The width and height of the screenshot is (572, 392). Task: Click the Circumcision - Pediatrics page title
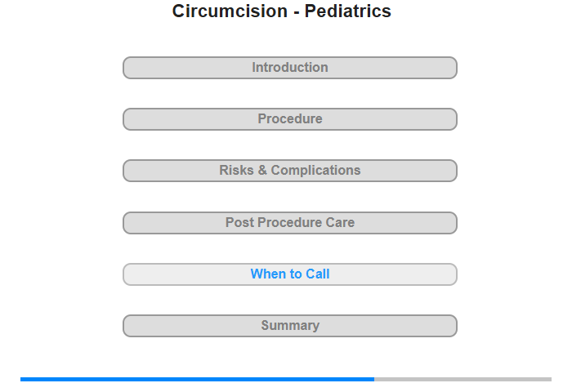282,11
